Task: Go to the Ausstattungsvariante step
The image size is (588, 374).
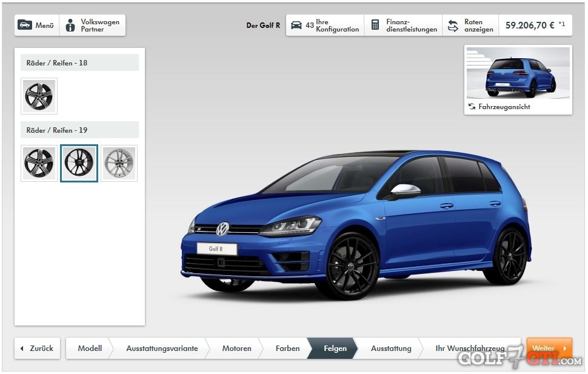Action: (162, 349)
